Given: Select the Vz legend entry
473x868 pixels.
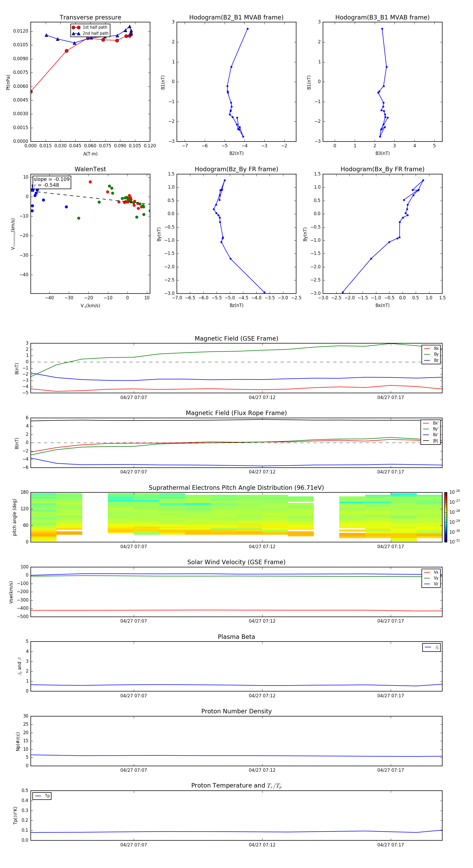Looking at the screenshot, I should click(x=431, y=584).
